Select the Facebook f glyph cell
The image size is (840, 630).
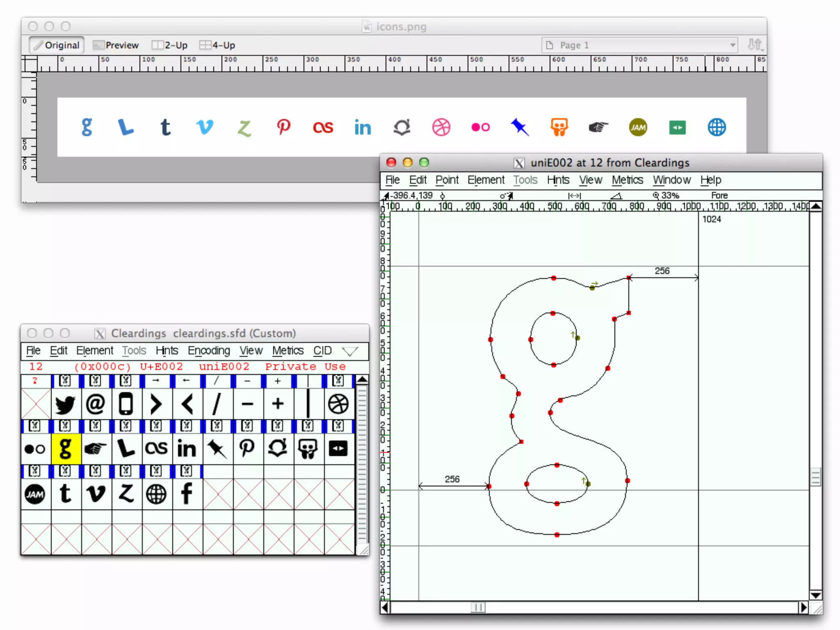[187, 493]
